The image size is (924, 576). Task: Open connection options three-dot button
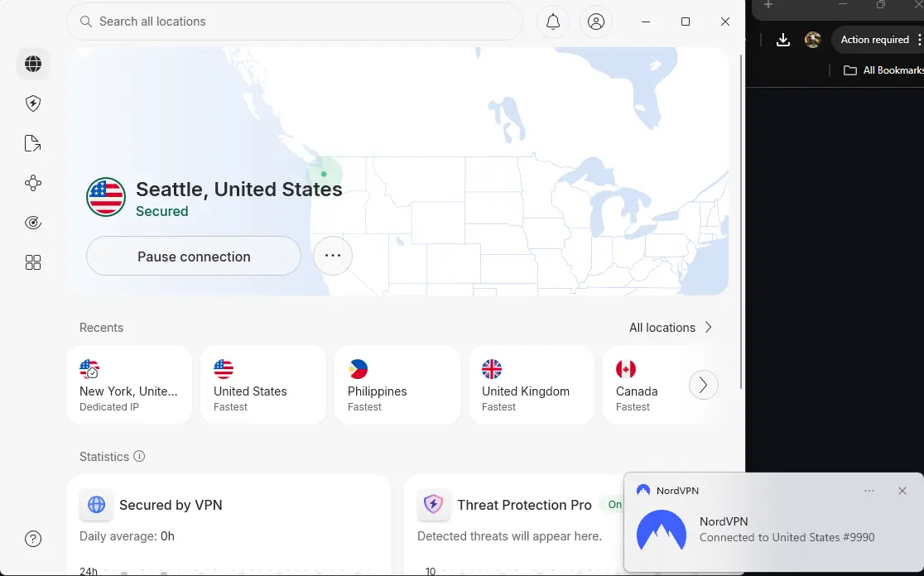(333, 256)
